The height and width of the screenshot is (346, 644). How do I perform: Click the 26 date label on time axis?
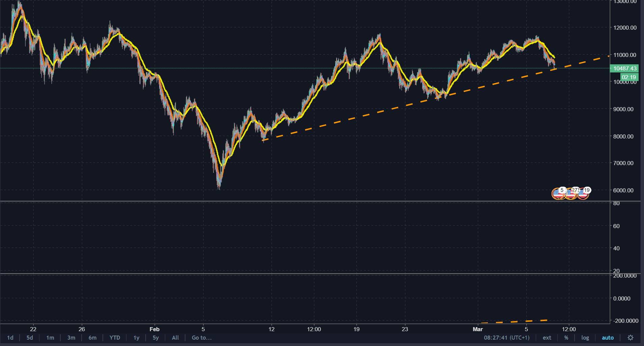82,329
